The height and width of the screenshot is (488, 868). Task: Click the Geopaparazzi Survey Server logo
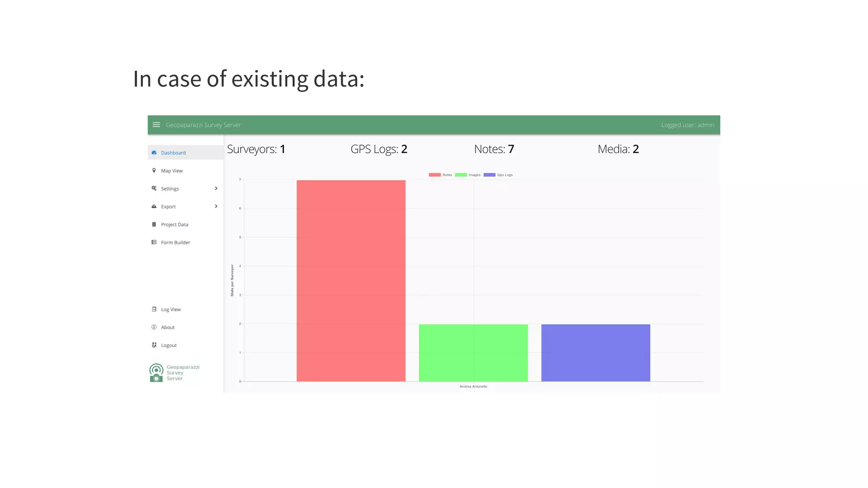156,373
